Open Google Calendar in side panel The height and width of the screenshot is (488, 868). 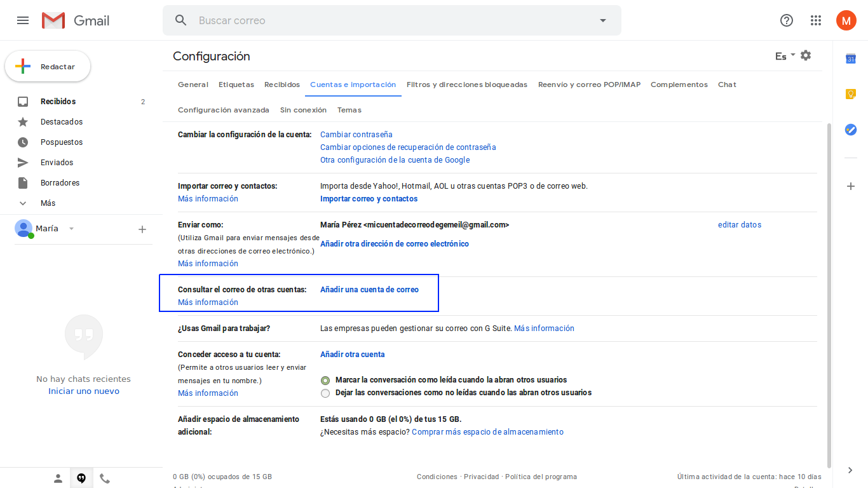851,59
